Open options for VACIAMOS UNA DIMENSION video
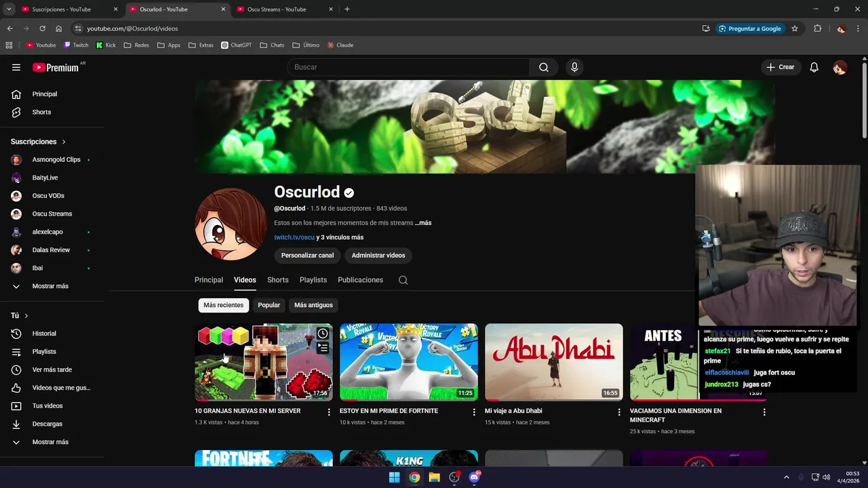The width and height of the screenshot is (868, 488). (764, 412)
